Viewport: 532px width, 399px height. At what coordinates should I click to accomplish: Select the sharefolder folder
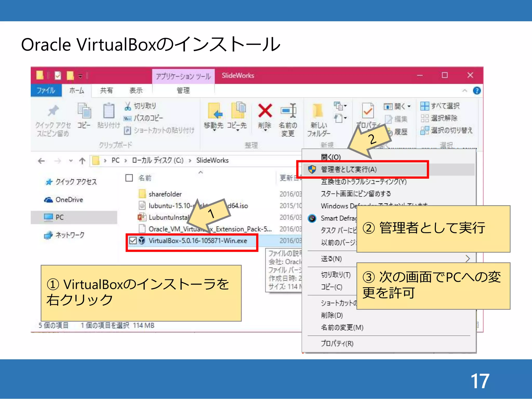tap(160, 194)
